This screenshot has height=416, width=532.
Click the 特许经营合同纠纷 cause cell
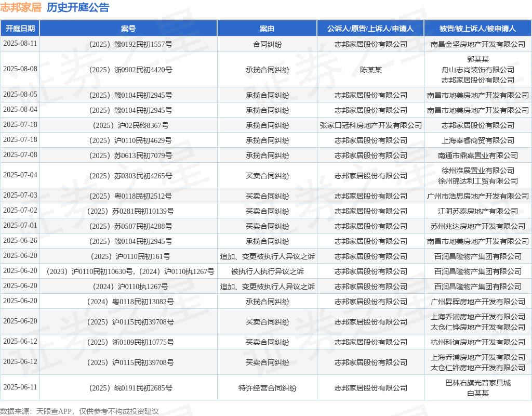click(268, 388)
